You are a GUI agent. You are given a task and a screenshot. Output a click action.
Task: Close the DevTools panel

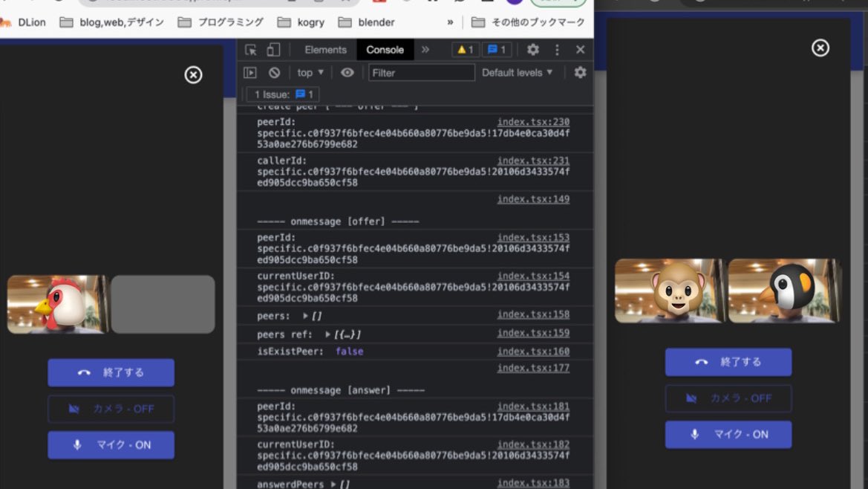580,50
